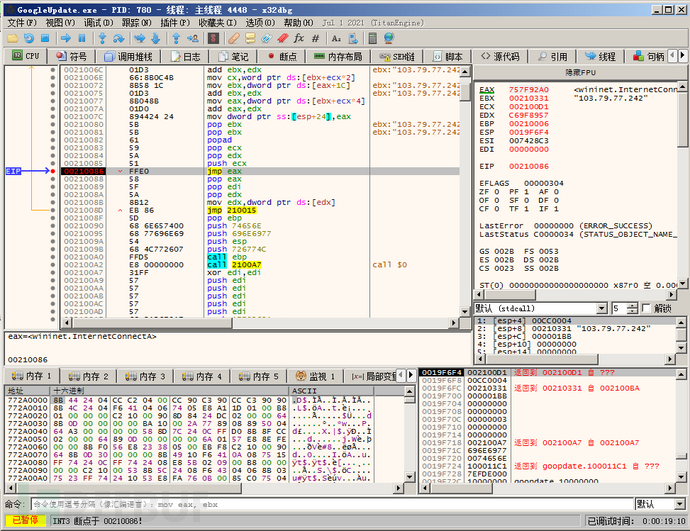Increment the argument count spinner
Viewport: 690px width, 531px height.
[633, 305]
